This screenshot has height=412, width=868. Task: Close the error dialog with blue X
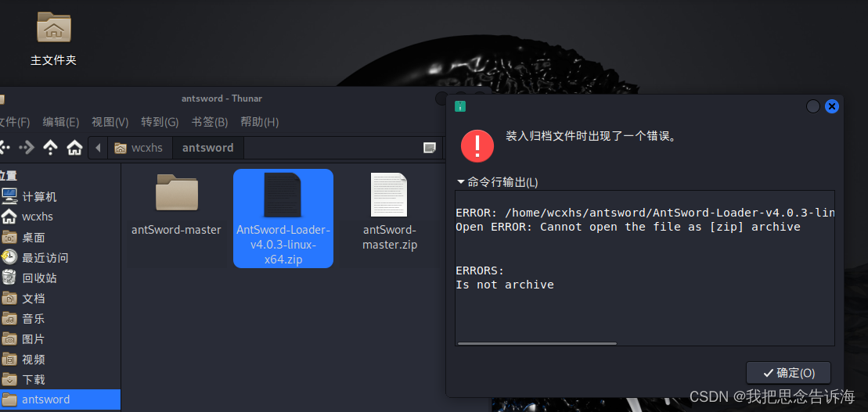[x=831, y=106]
